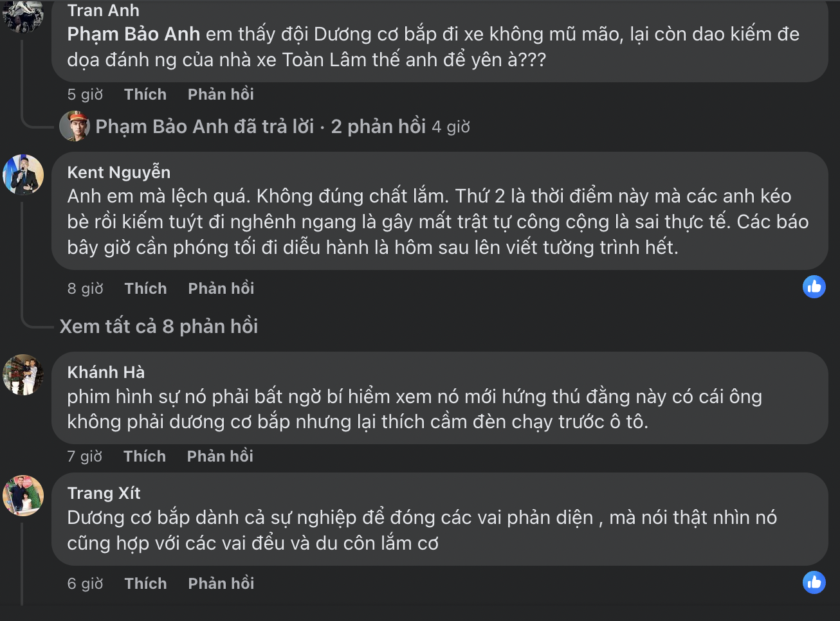Viewport: 840px width, 621px height.
Task: Open the tagged Phạm Bảo Anh mention link
Action: click(x=134, y=34)
